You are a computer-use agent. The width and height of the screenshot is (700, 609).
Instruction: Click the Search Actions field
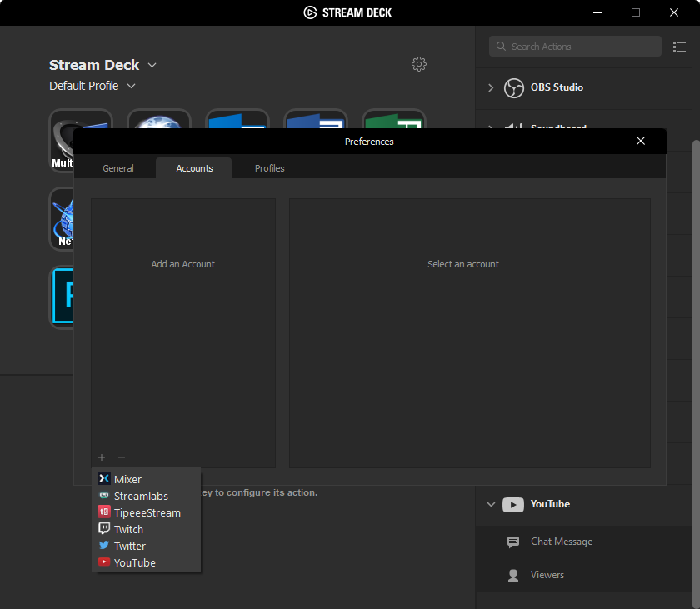[575, 47]
